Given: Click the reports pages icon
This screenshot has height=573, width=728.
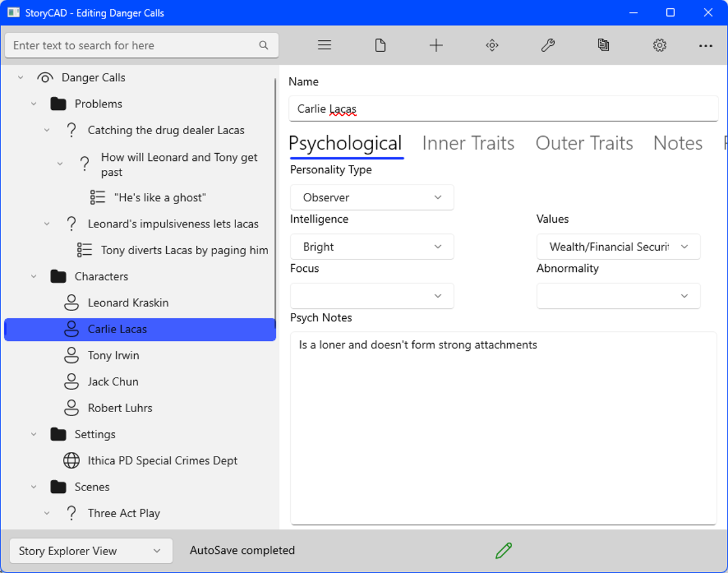Looking at the screenshot, I should tap(603, 46).
